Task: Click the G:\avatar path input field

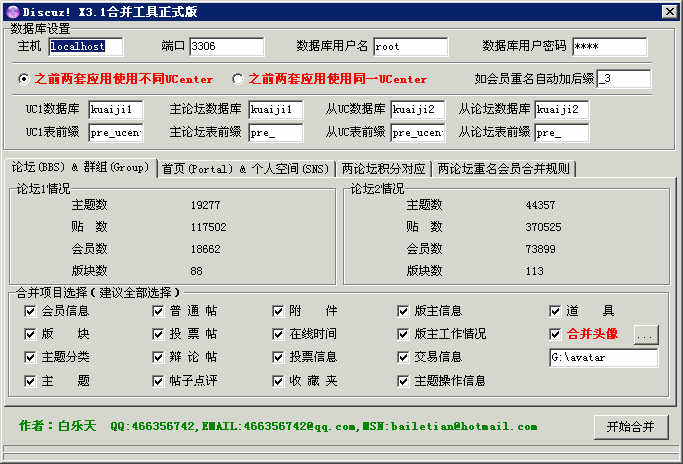Action: [x=603, y=357]
